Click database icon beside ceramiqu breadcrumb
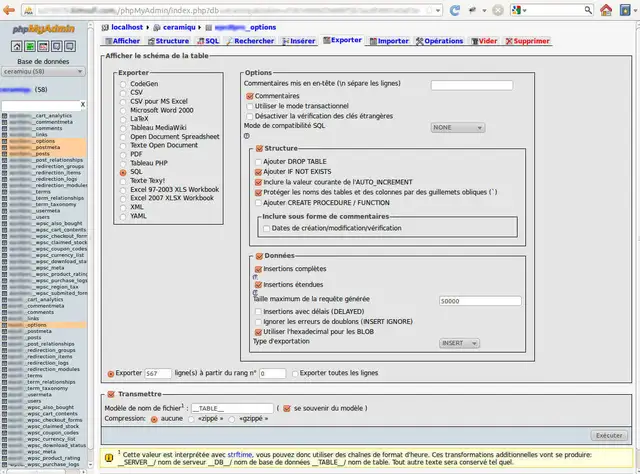This screenshot has width=640, height=474. tap(157, 28)
